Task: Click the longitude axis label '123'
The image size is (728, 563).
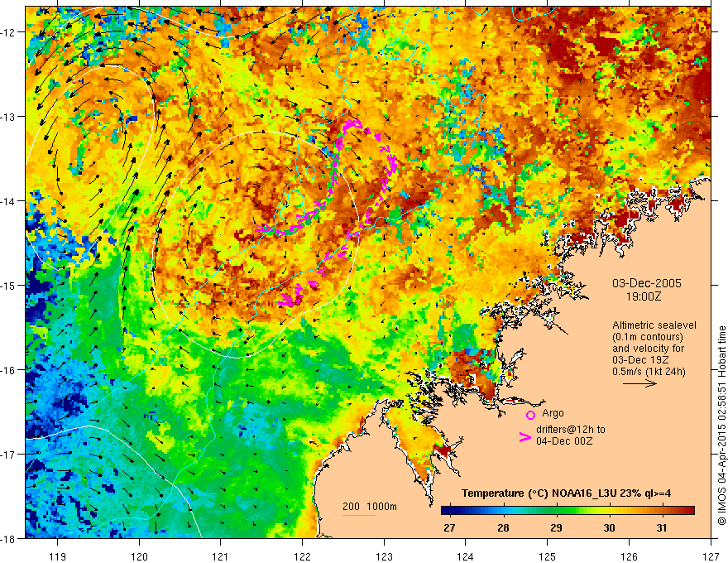Action: (x=384, y=556)
